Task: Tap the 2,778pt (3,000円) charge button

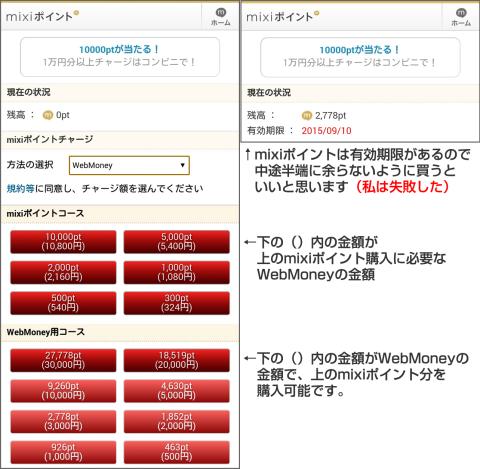Action: [63, 422]
